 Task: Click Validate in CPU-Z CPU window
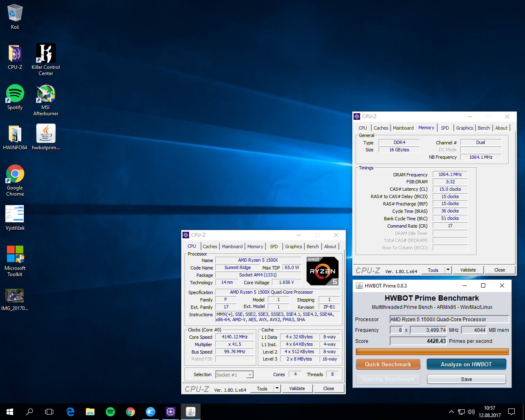[x=297, y=388]
